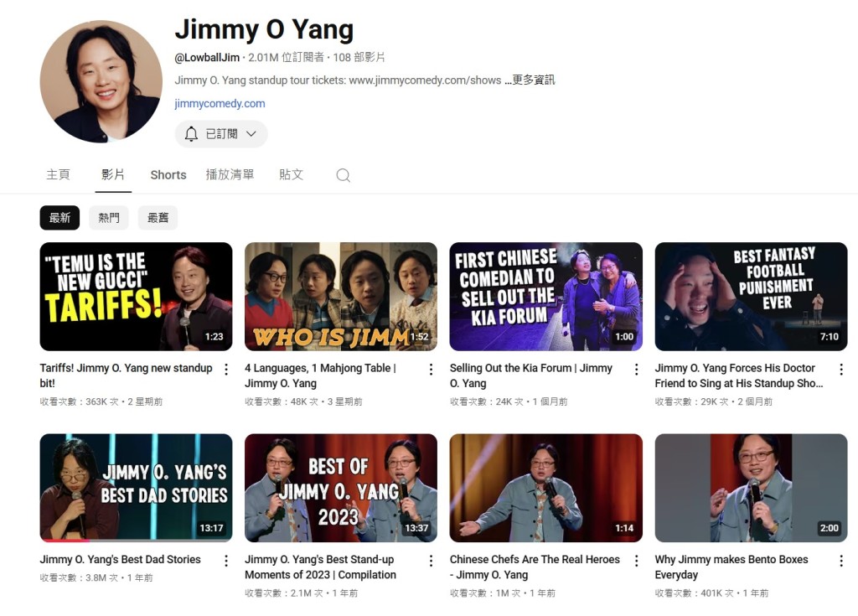858x616 pixels.
Task: Play the BEST DAD STORIES thumbnail
Action: pyautogui.click(x=137, y=488)
